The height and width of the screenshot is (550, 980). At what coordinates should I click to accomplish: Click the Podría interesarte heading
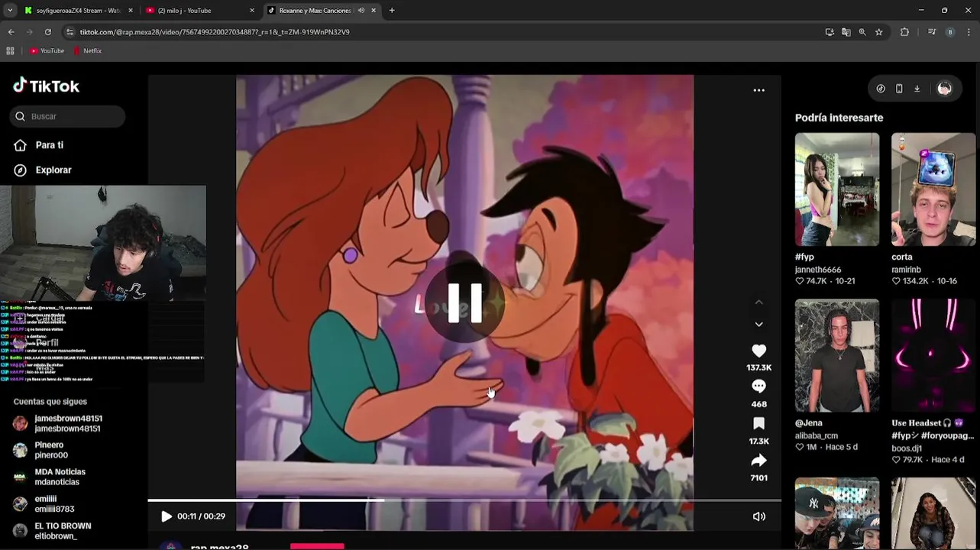click(x=839, y=118)
